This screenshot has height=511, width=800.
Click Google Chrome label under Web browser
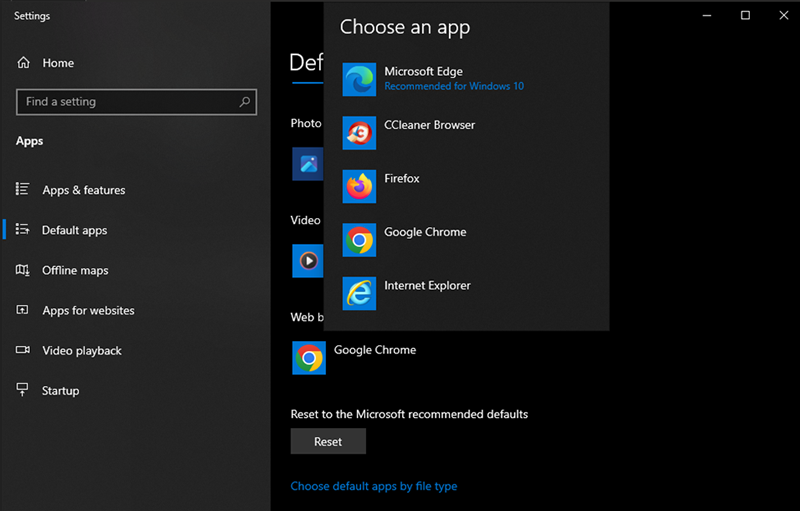point(375,350)
